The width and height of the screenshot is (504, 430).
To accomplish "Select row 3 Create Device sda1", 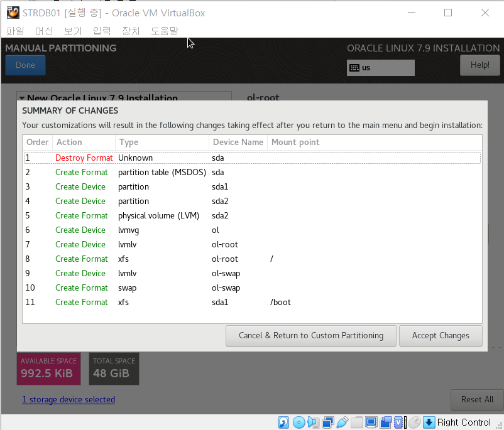I will (x=253, y=187).
